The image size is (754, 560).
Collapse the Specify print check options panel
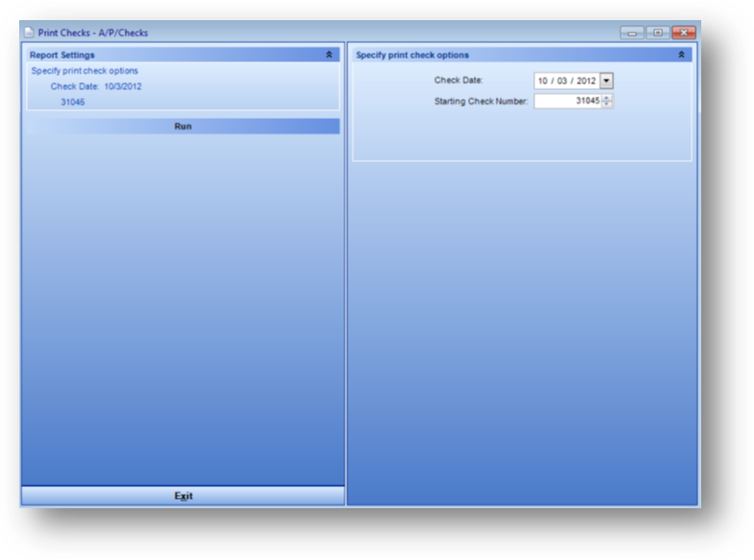point(681,55)
